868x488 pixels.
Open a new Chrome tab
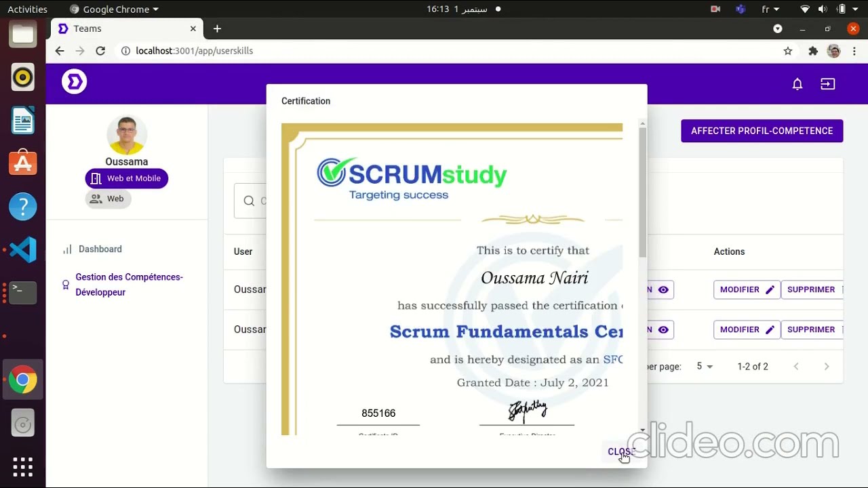tap(217, 28)
